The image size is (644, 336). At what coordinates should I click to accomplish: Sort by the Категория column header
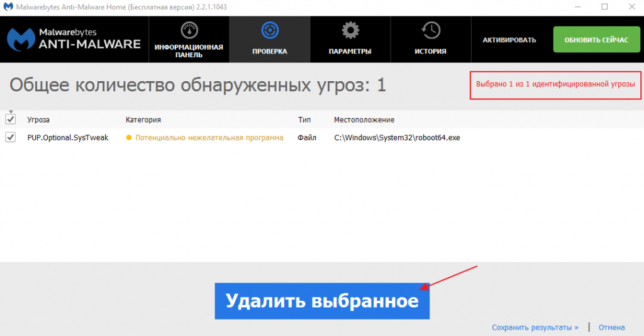(x=143, y=120)
